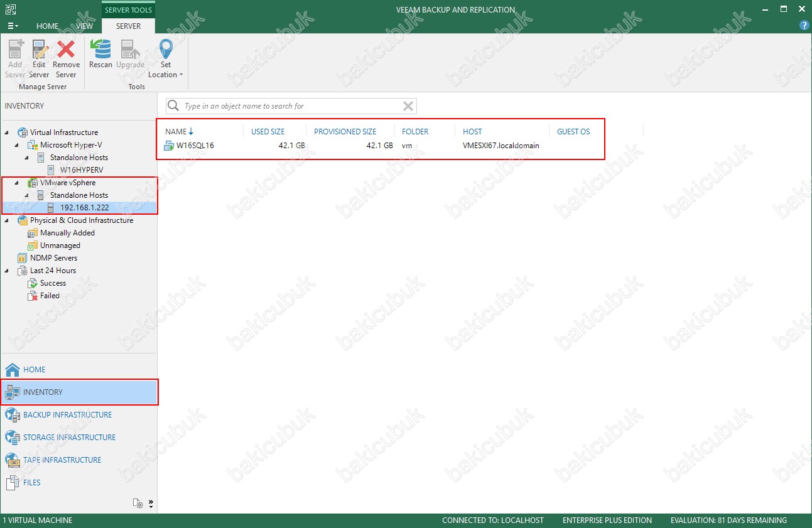This screenshot has width=812, height=528.
Task: Click the vm folder cell
Action: coord(407,146)
